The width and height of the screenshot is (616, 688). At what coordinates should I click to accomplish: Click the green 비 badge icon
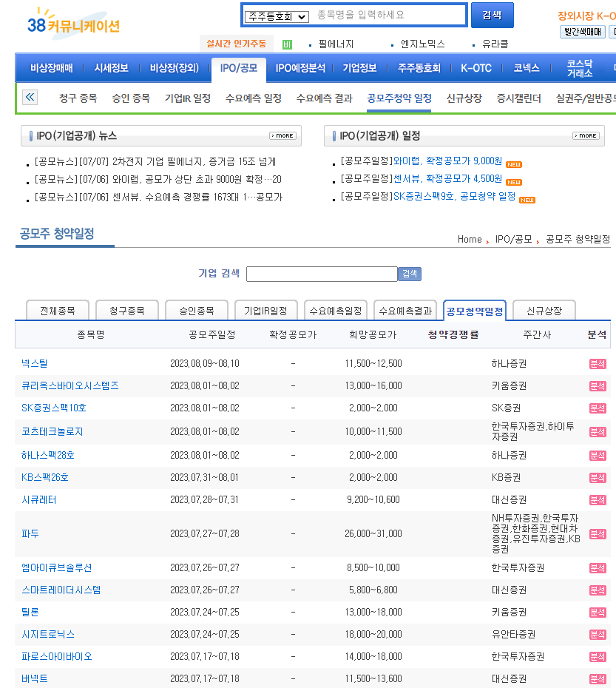click(x=287, y=44)
